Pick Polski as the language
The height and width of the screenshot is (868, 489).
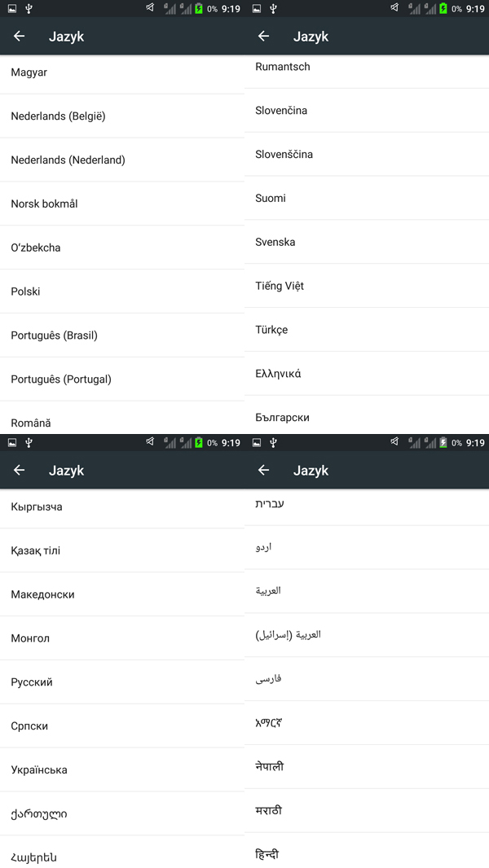121,292
